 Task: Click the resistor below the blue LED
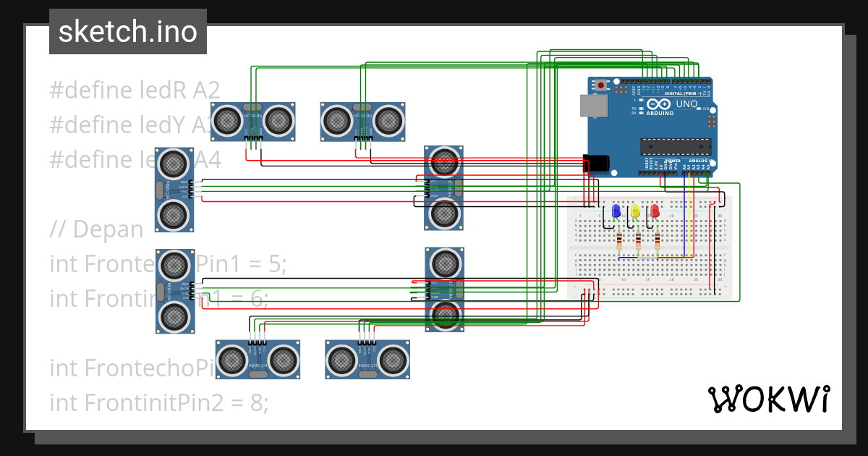click(619, 240)
